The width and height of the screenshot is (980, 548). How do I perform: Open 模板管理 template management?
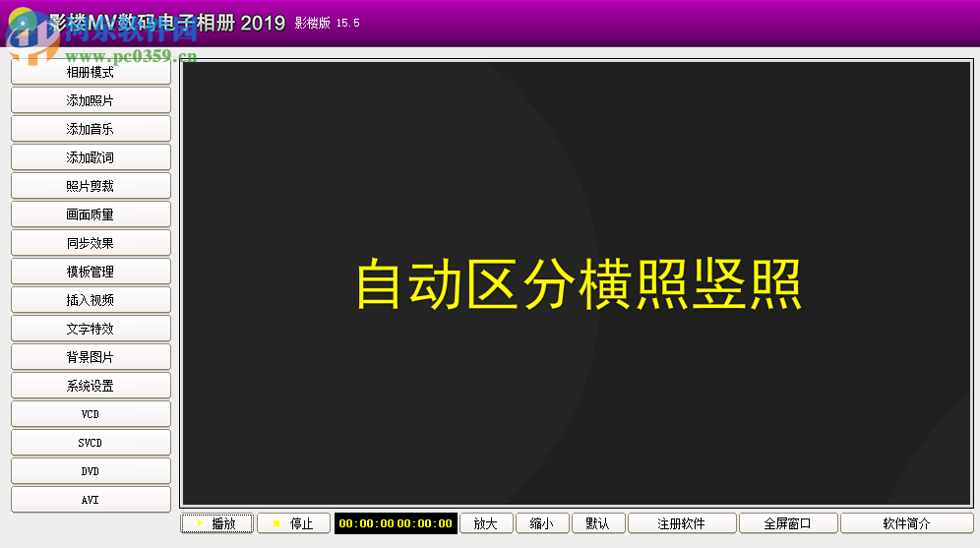[91, 272]
